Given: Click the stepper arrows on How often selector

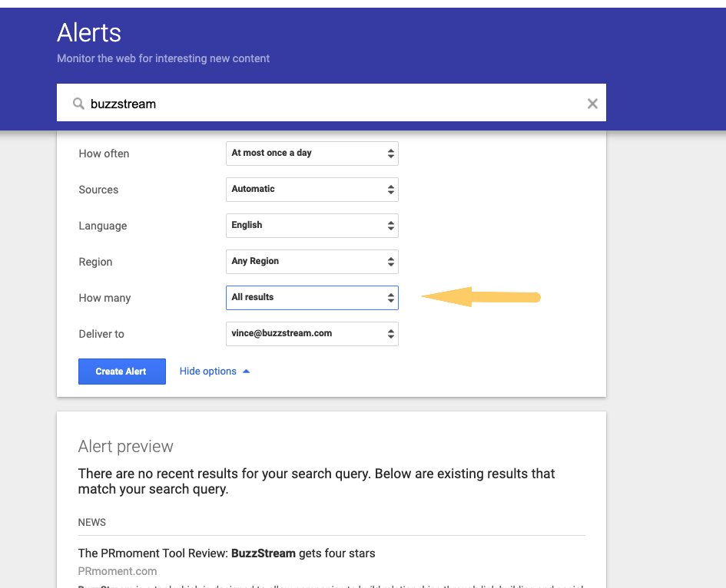Looking at the screenshot, I should (x=390, y=154).
